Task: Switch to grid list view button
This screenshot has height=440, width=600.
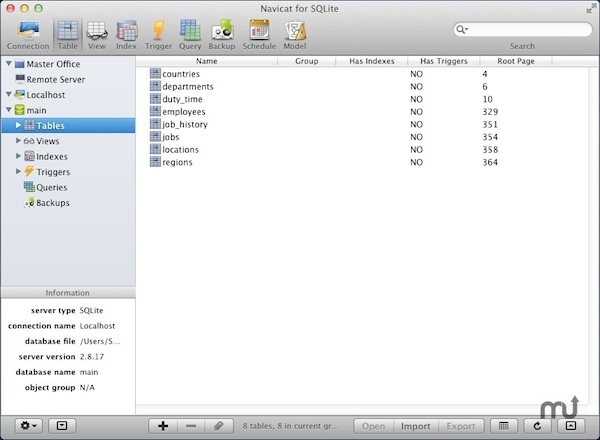Action: tap(504, 426)
